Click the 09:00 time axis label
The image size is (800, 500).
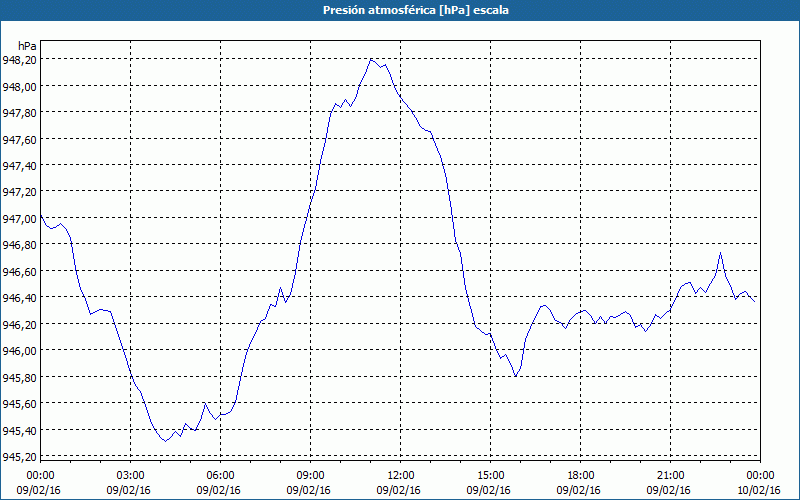click(x=310, y=476)
